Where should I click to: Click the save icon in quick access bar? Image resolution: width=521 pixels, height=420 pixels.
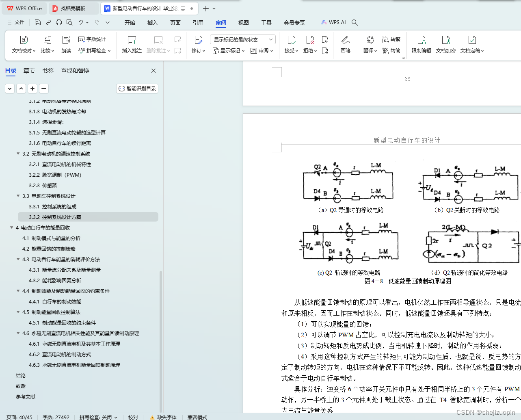38,22
